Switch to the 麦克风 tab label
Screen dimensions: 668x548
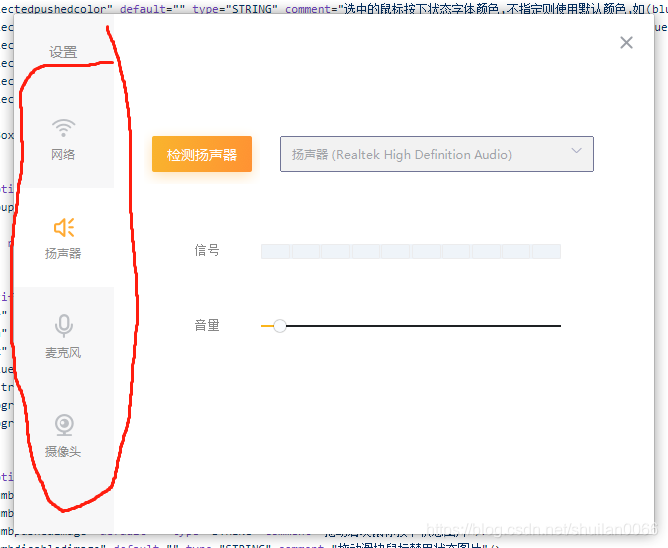pos(63,352)
